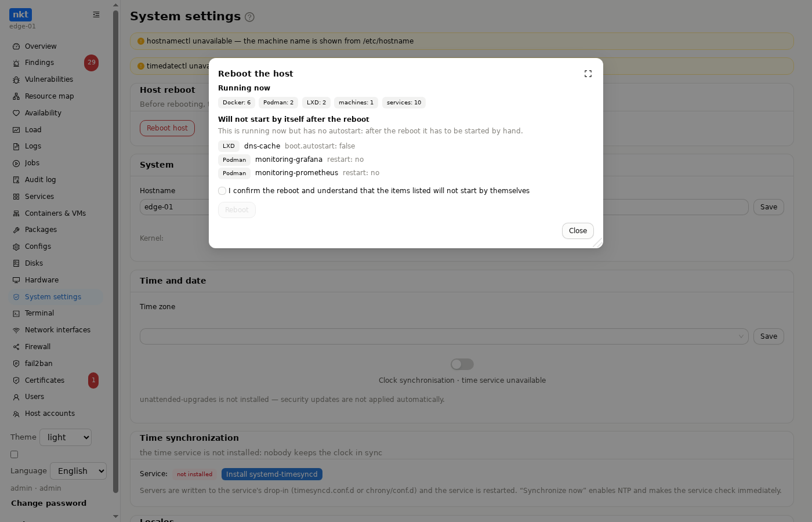The width and height of the screenshot is (812, 522).
Task: Collapse the sidebar with the menu-fold icon
Action: pyautogui.click(x=96, y=14)
